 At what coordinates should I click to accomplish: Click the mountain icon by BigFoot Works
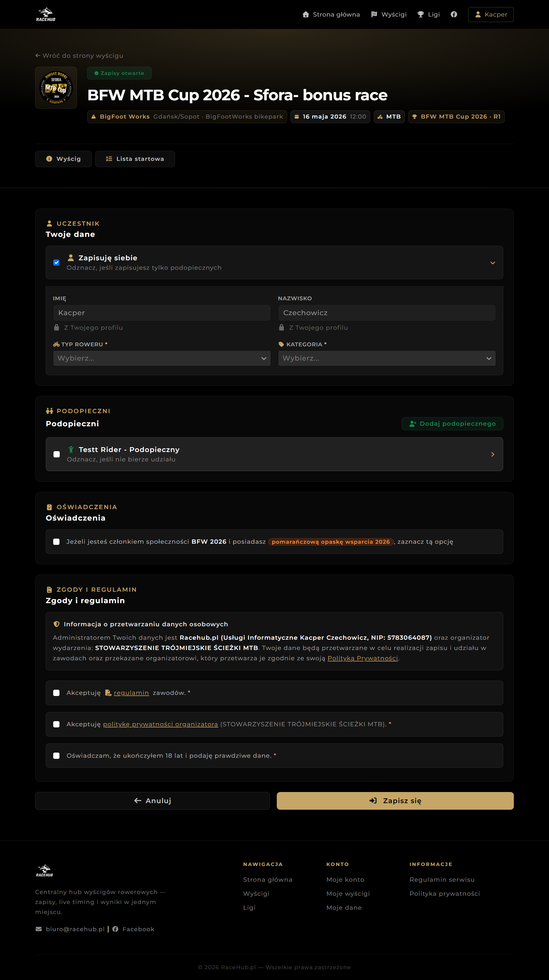tap(94, 117)
